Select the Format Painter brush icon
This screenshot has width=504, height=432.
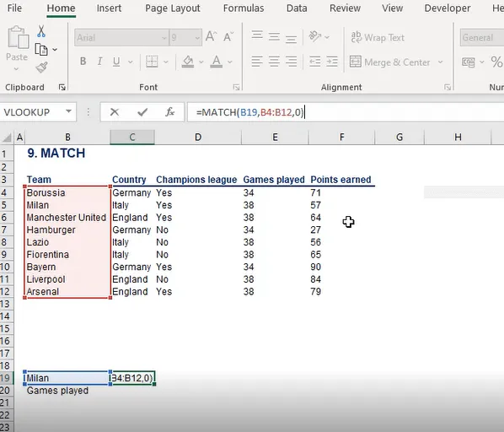42,67
